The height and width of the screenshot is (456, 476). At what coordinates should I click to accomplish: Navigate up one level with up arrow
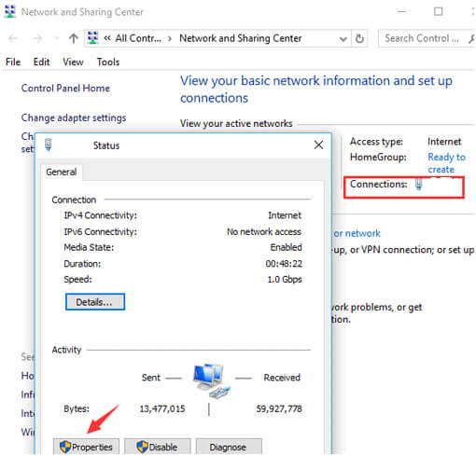(x=74, y=38)
